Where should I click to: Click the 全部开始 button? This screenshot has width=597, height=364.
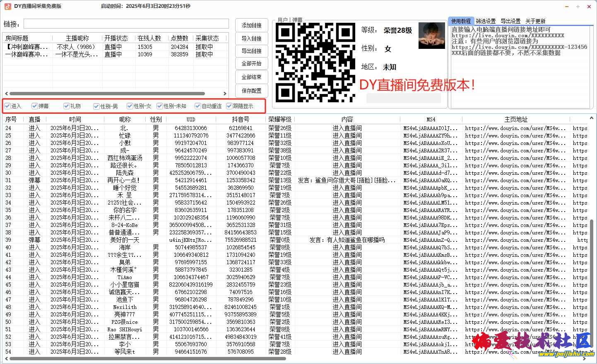[x=251, y=64]
